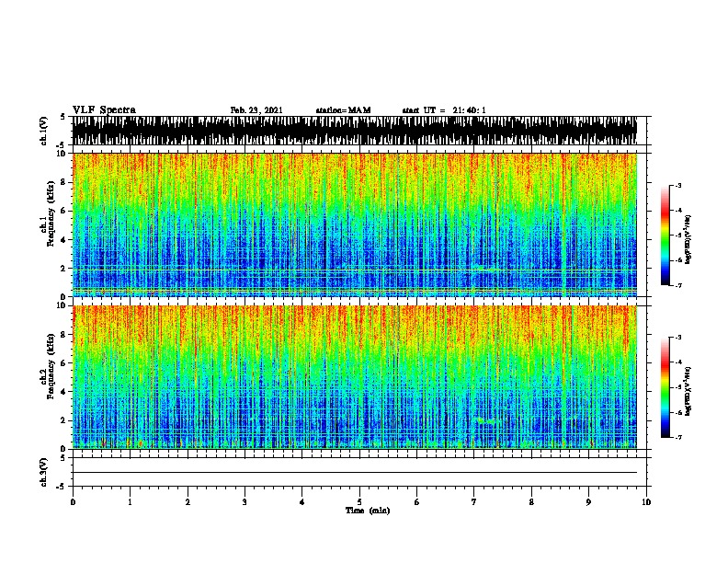
Task: Click the ch.1 black voltage waveform strip
Action: click(x=355, y=131)
